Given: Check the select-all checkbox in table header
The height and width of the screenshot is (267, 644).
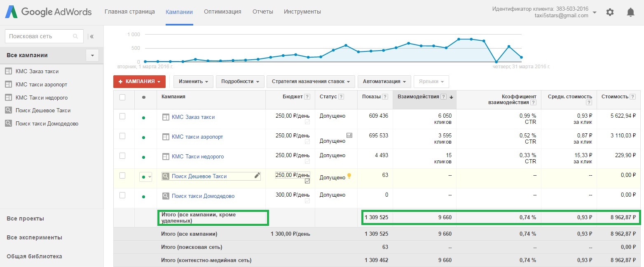Looking at the screenshot, I should (122, 97).
